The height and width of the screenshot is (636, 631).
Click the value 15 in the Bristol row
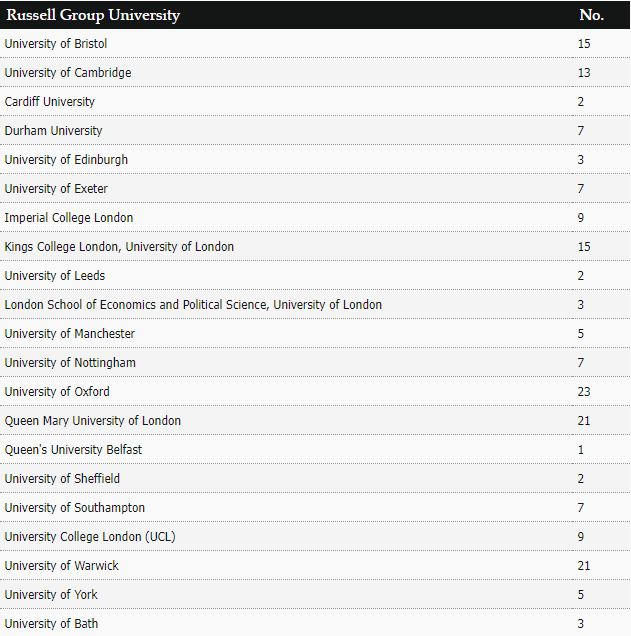tap(584, 44)
